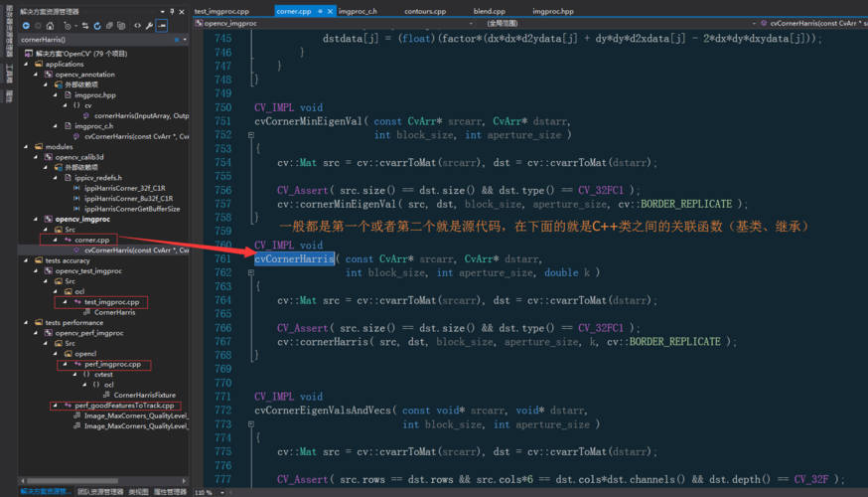Click the View Code angle-brackets icon

point(135,26)
